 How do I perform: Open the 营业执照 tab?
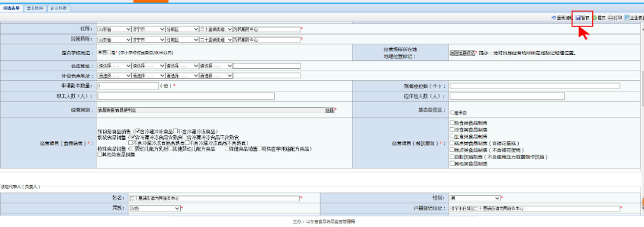click(x=35, y=8)
